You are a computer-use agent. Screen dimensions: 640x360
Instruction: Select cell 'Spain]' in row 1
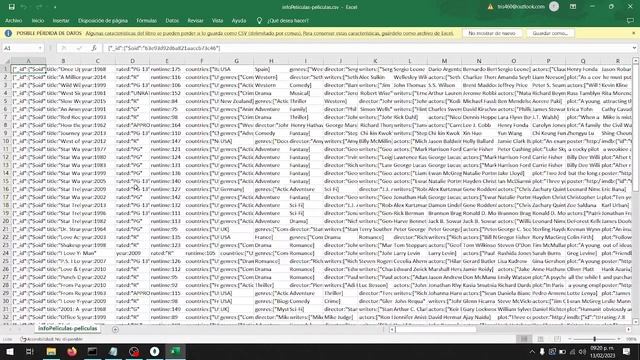click(x=271, y=69)
